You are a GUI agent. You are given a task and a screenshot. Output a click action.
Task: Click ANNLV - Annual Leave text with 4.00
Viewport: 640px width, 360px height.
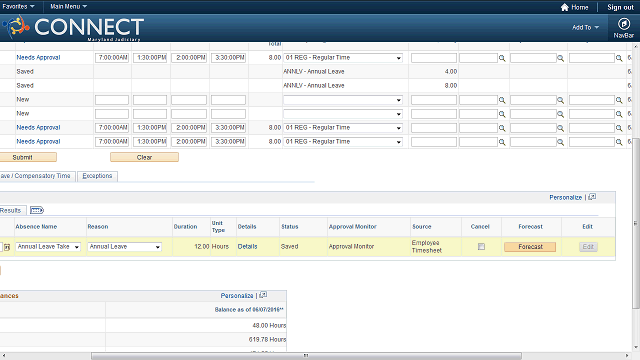[x=313, y=71]
